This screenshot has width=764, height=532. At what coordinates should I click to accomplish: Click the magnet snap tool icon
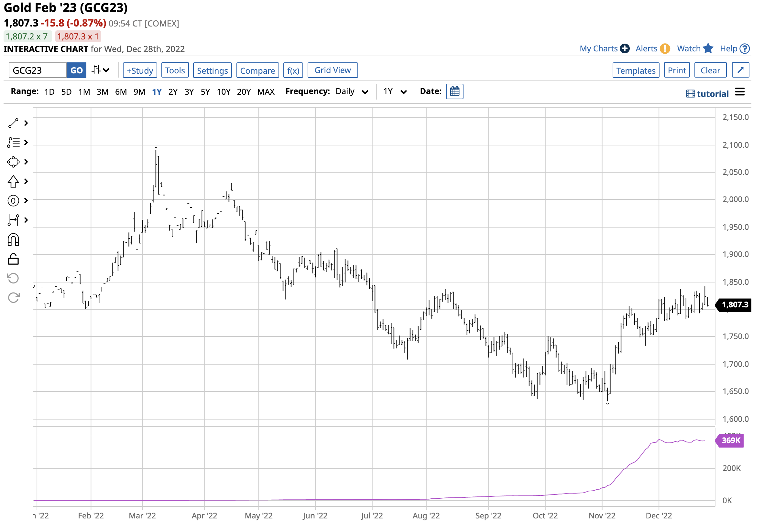(x=13, y=240)
